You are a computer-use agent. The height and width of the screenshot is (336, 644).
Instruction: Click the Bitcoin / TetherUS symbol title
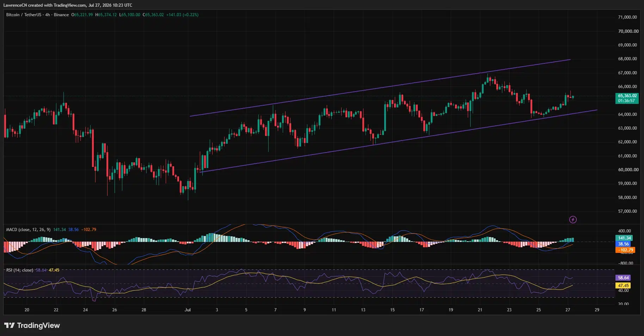click(24, 15)
